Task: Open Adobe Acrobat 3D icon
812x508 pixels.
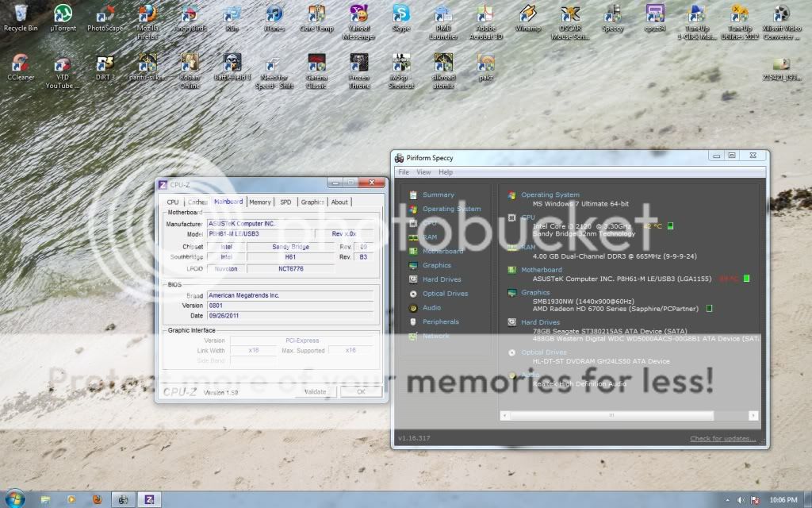Action: (485, 21)
